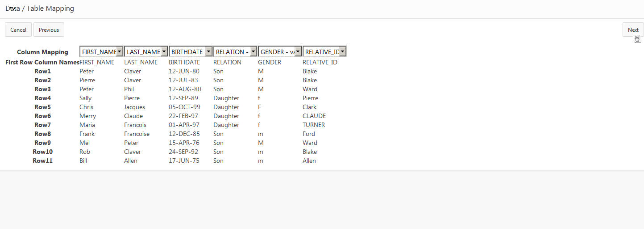Go back with the Previous button
The image size is (644, 229).
pyautogui.click(x=49, y=30)
